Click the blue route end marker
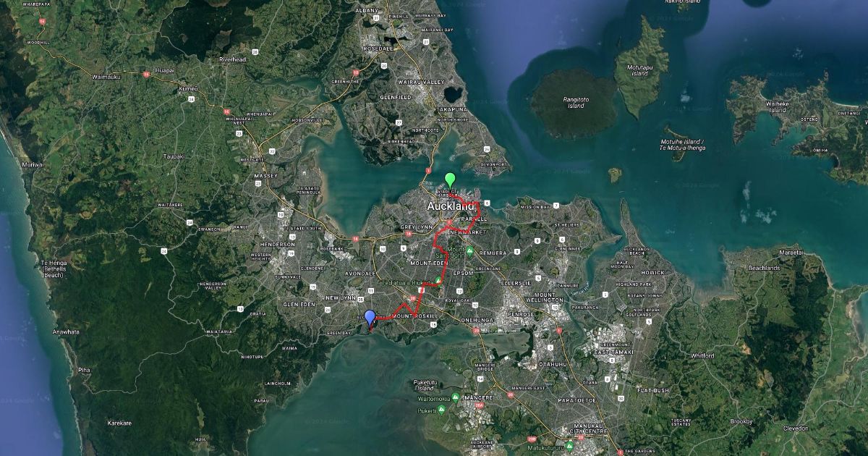Viewport: 868px width, 456px height. [x=370, y=317]
